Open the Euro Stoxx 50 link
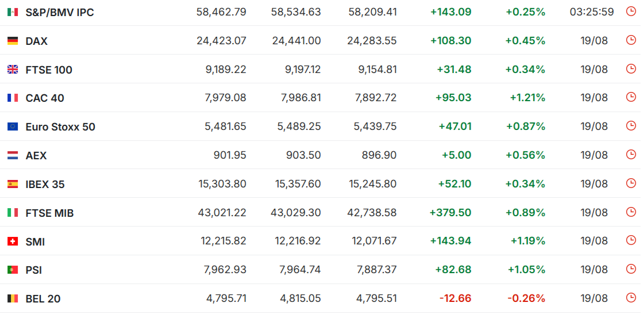Viewport: 644px width, 314px height. tap(60, 127)
